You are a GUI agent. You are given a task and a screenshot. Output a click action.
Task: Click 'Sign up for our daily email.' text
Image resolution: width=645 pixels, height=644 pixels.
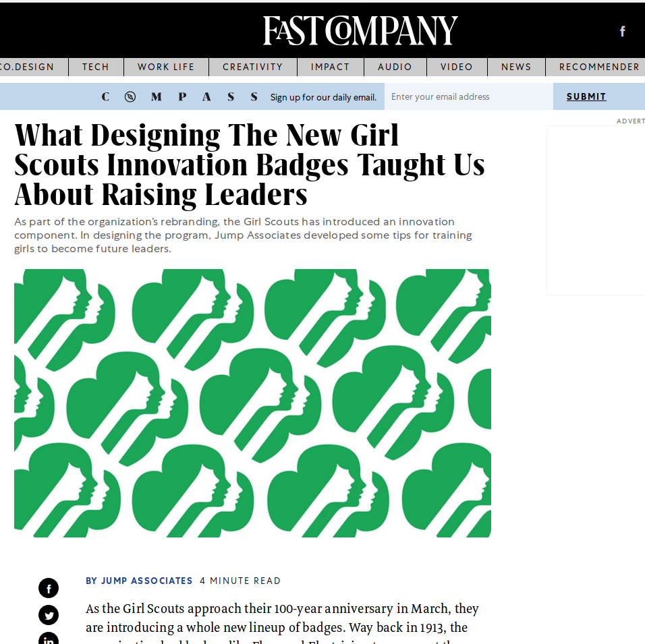(x=323, y=98)
